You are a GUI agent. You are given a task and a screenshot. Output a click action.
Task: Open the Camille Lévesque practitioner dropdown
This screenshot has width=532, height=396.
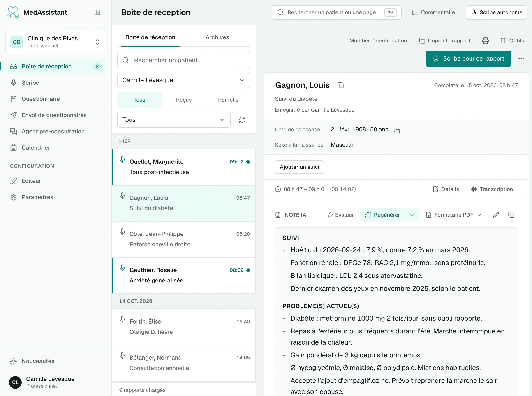point(184,80)
